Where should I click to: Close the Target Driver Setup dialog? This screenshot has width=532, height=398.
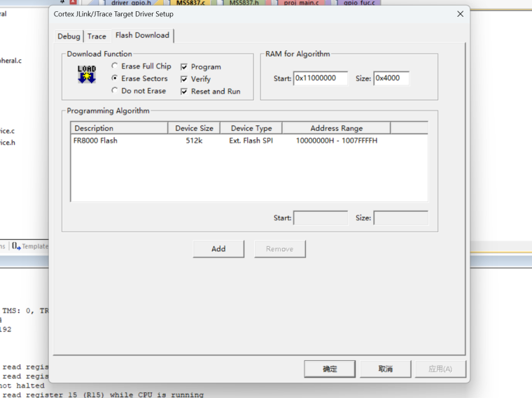coord(460,14)
